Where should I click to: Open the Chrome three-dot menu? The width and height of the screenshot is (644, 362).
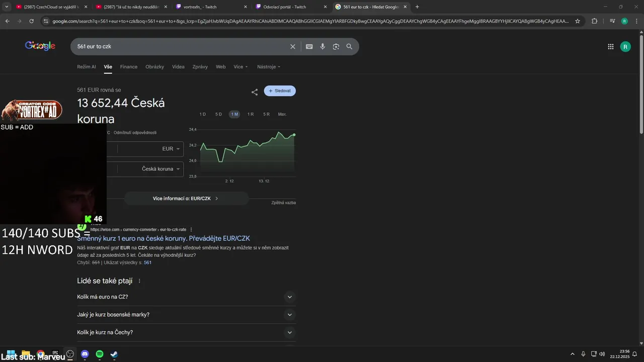[x=636, y=21]
